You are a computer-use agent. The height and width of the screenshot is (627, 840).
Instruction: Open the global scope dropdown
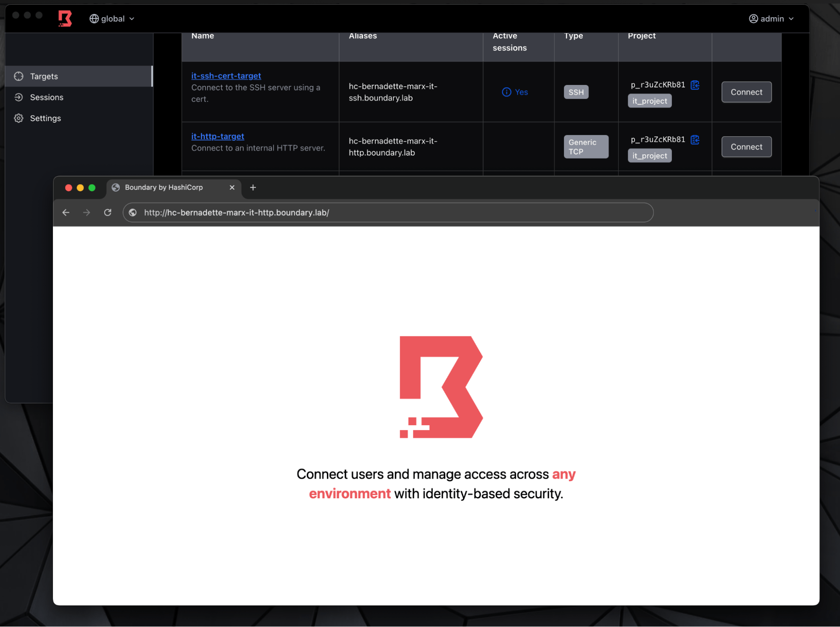tap(112, 19)
